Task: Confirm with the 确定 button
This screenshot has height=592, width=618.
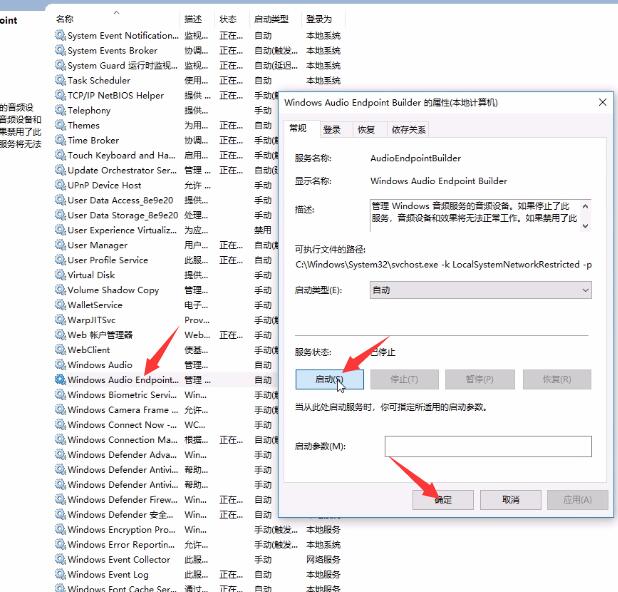Action: (x=443, y=500)
